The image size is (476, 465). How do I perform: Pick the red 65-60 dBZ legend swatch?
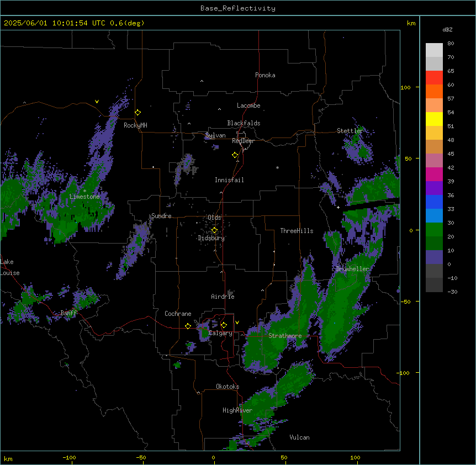tap(434, 78)
